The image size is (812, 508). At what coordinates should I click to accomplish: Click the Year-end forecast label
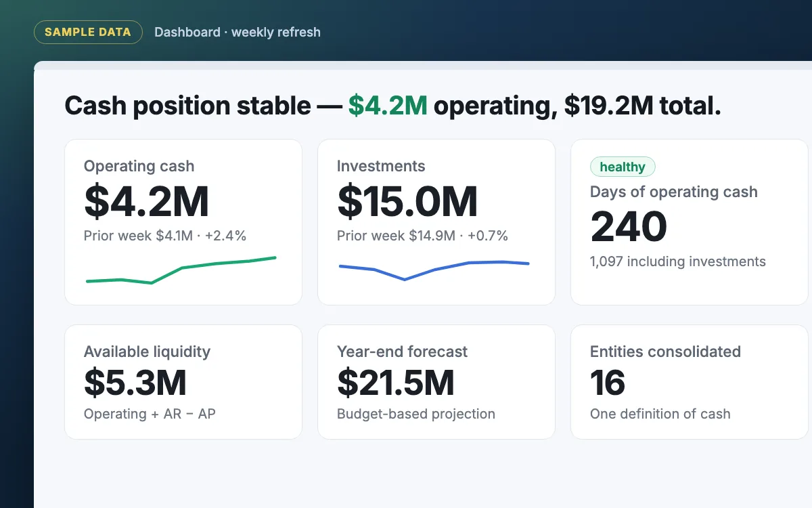coord(402,352)
